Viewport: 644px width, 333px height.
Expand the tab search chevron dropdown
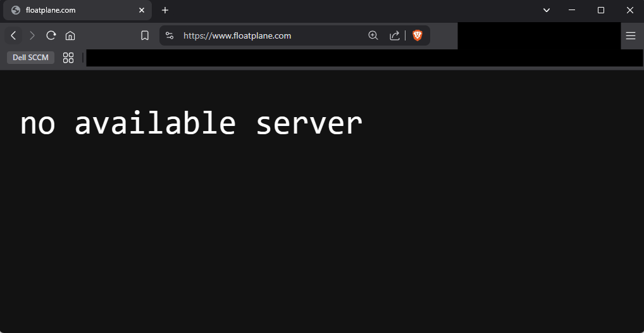pos(546,10)
